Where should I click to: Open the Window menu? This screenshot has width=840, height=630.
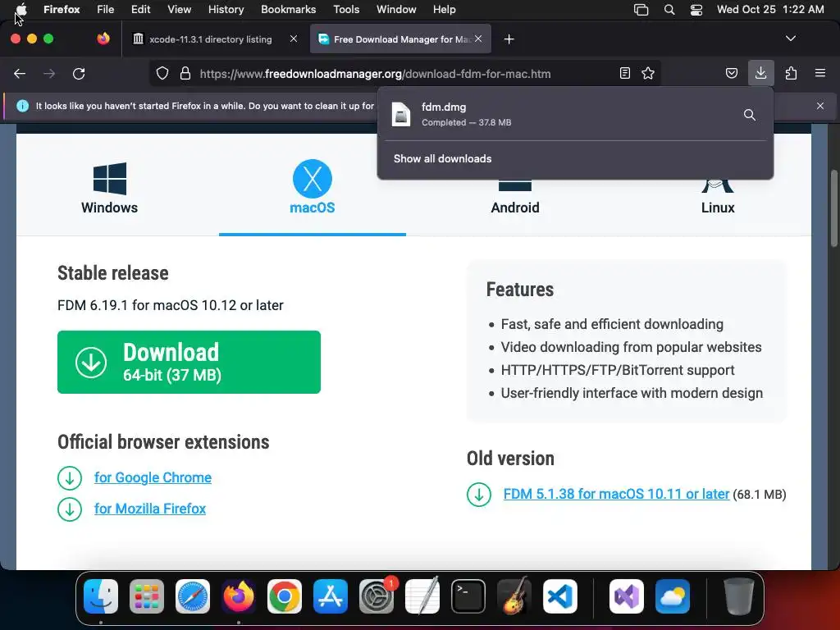(396, 9)
